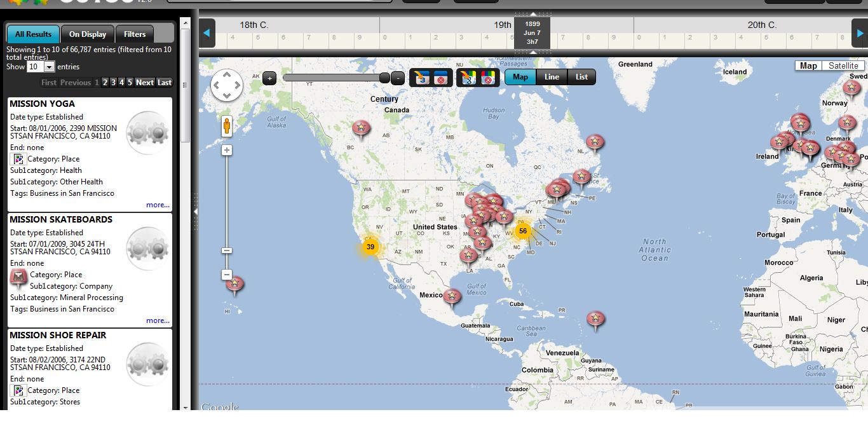Switch to Map view
Viewport: 868px width, 433px height.
[520, 77]
